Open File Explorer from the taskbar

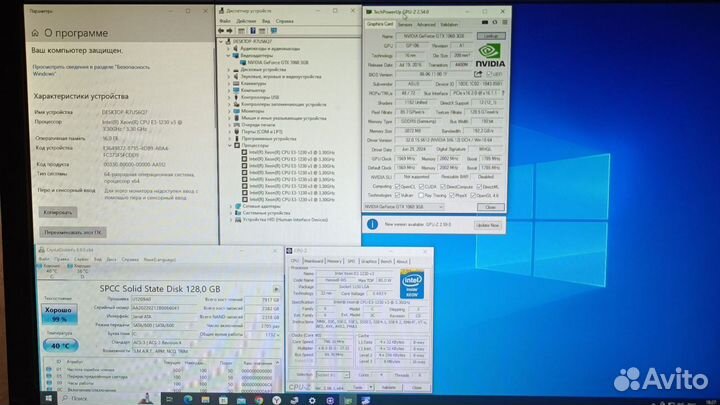[205, 399]
